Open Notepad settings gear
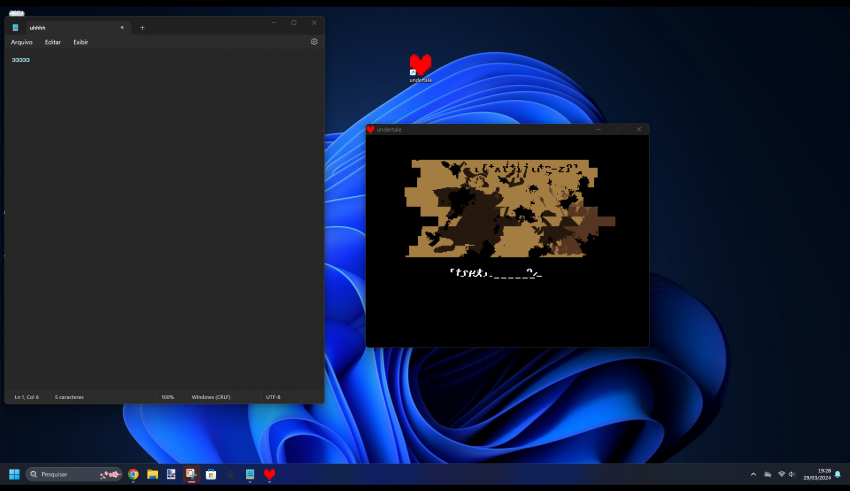The height and width of the screenshot is (491, 850). (x=314, y=42)
